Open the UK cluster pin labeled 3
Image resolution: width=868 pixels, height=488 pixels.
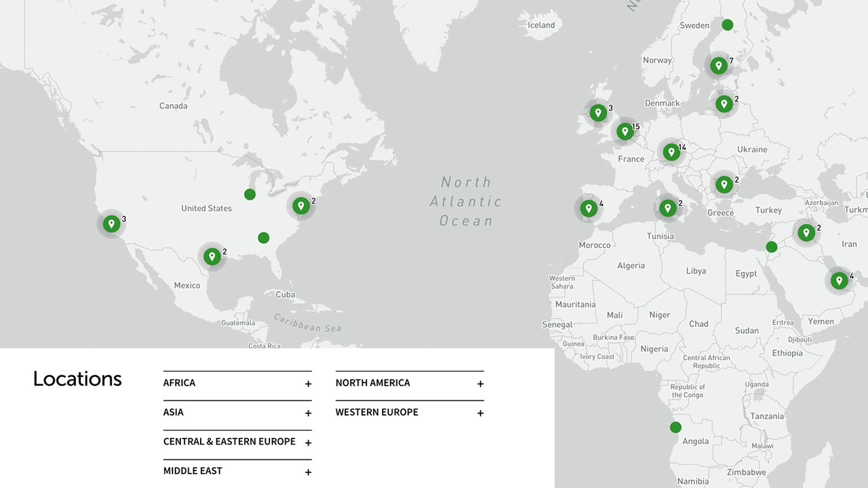[x=597, y=113]
